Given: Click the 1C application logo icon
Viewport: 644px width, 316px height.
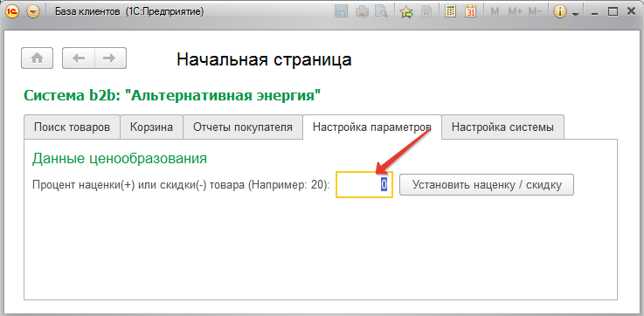Looking at the screenshot, I should pos(11,12).
